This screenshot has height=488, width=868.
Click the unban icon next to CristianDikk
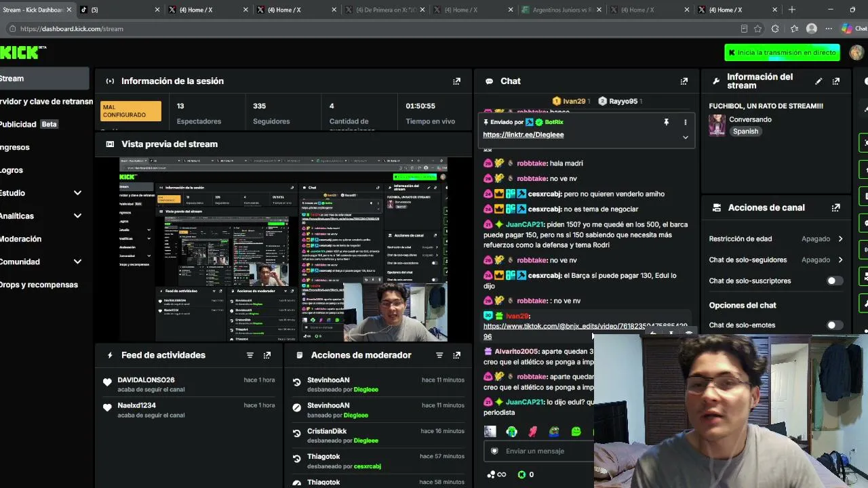pyautogui.click(x=296, y=433)
